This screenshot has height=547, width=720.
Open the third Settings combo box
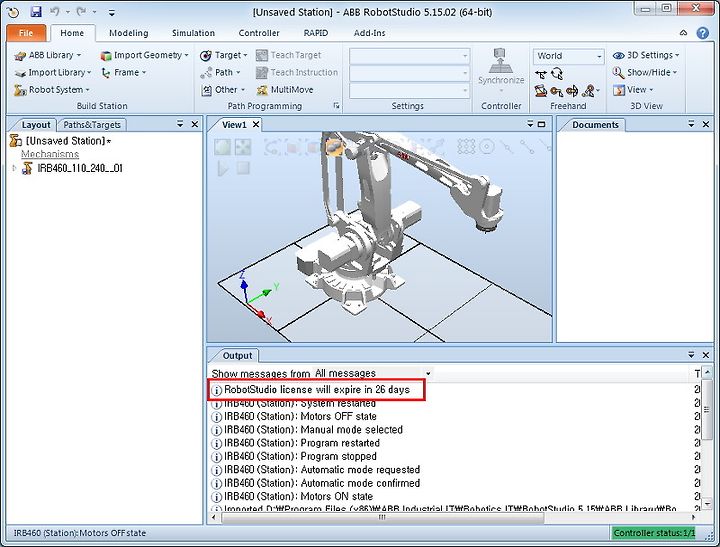pyautogui.click(x=409, y=90)
